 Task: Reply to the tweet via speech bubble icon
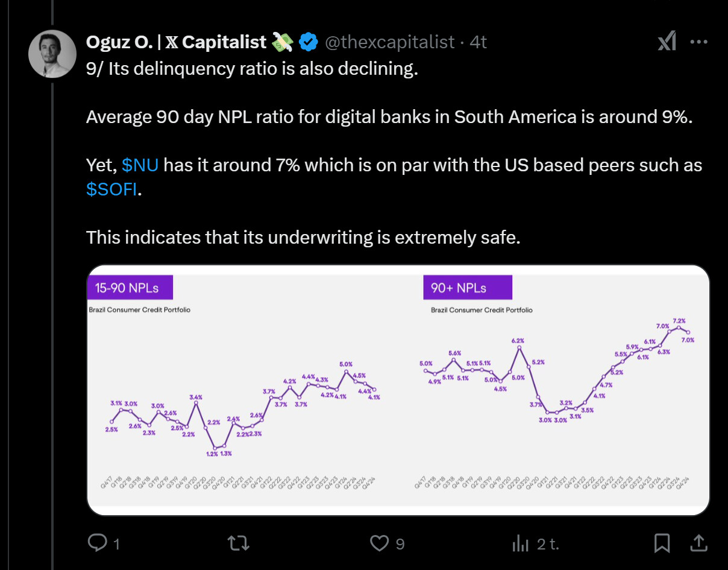97,543
